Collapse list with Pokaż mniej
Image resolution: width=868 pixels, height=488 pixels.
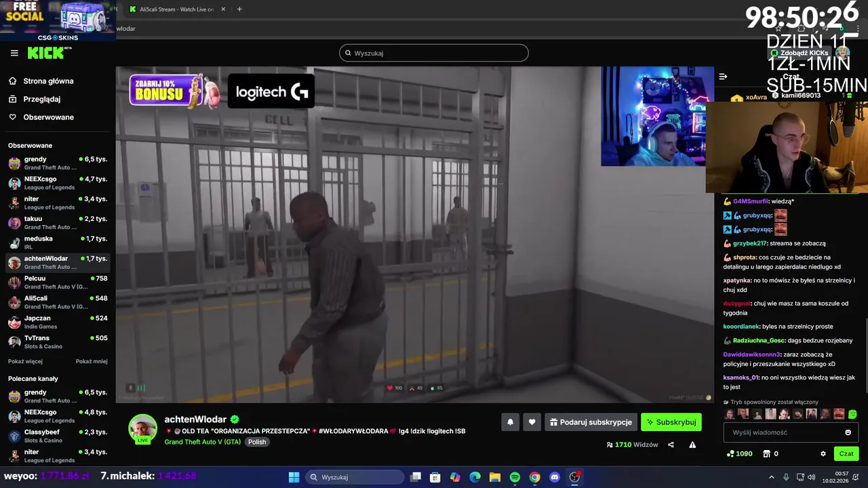(92, 361)
